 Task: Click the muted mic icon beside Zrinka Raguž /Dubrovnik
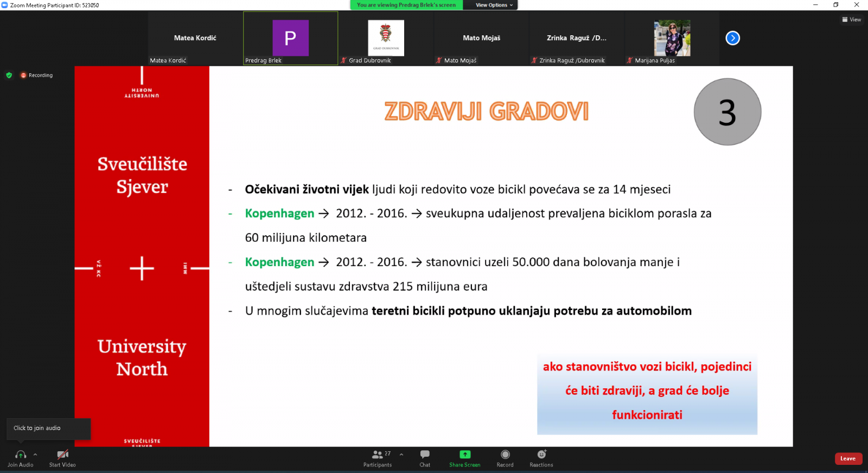(x=534, y=60)
